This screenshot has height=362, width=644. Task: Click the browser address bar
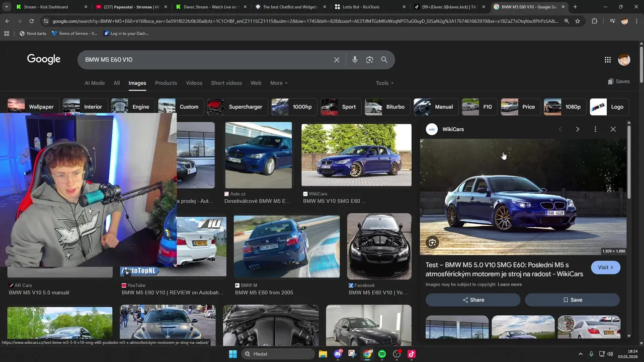(305, 21)
